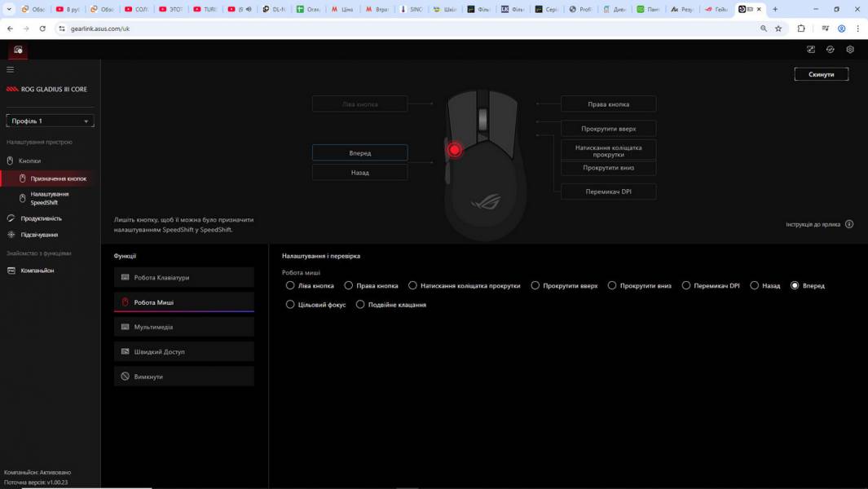
Task: Click the Скинути reset button
Action: tap(821, 74)
